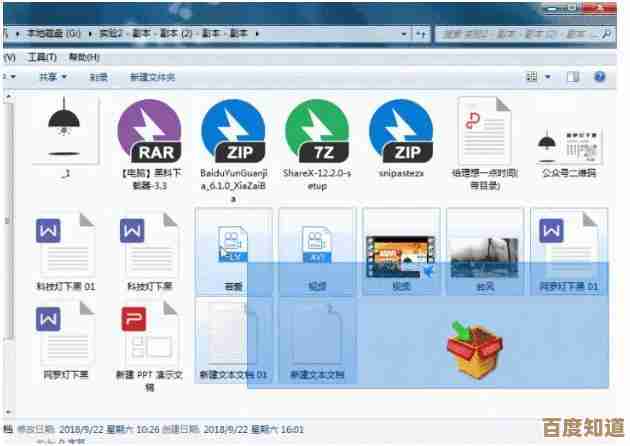630x446 pixels.
Task: Select the video file with colorful thumbnail
Action: [x=401, y=257]
